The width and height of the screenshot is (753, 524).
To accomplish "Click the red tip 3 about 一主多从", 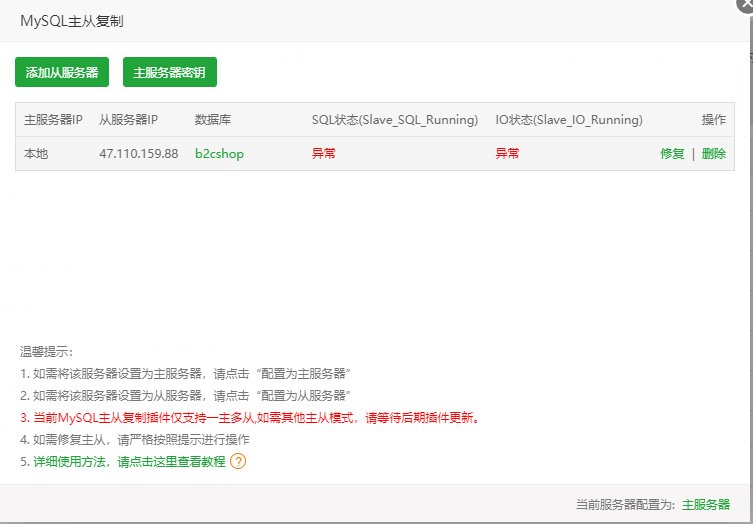I will tap(250, 417).
